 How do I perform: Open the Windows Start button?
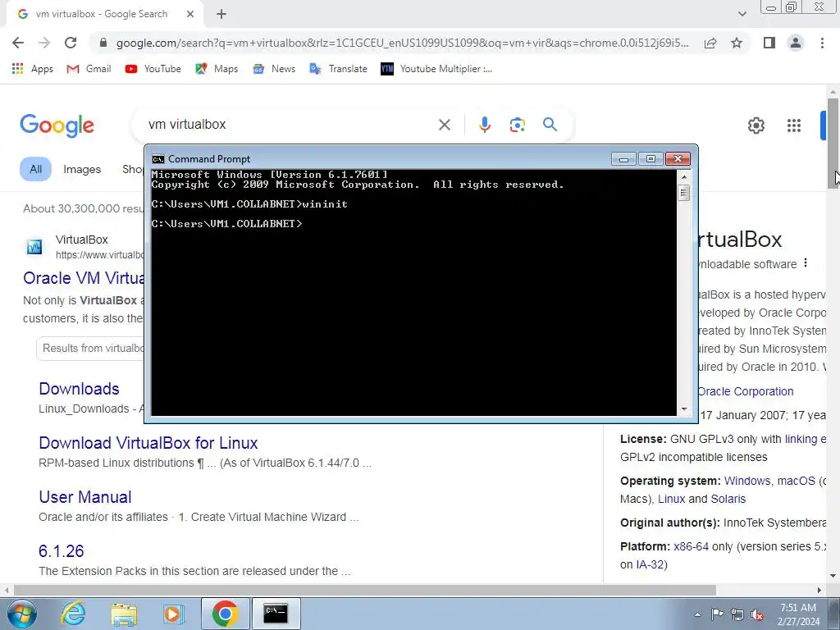point(21,614)
